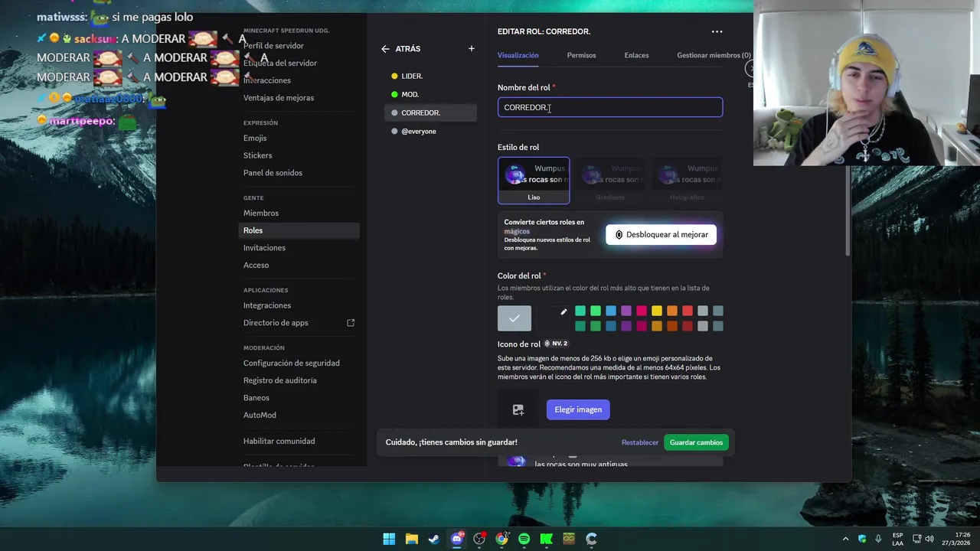980x551 pixels.
Task: Open File Explorer from the taskbar
Action: click(x=411, y=539)
